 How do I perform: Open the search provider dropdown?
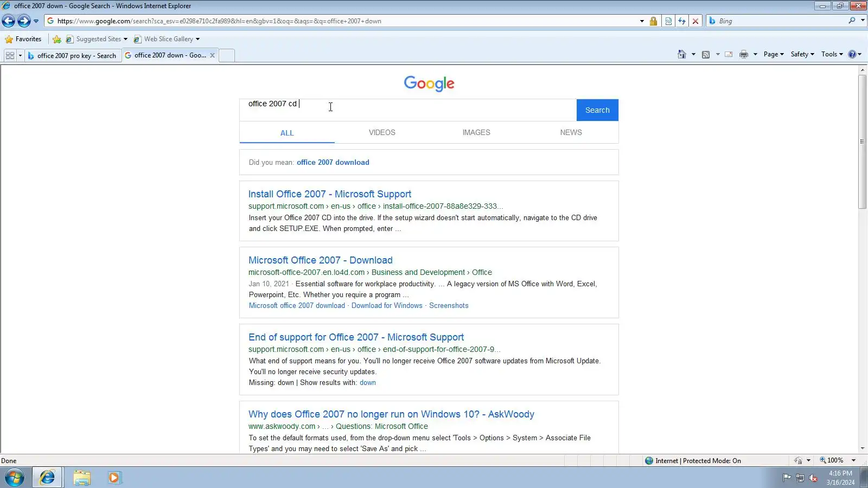pos(863,21)
